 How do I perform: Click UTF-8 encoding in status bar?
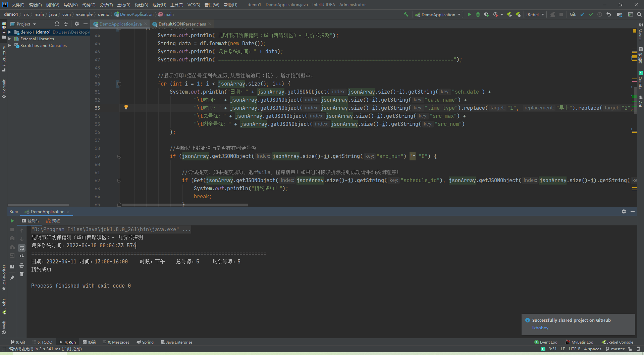pyautogui.click(x=574, y=349)
